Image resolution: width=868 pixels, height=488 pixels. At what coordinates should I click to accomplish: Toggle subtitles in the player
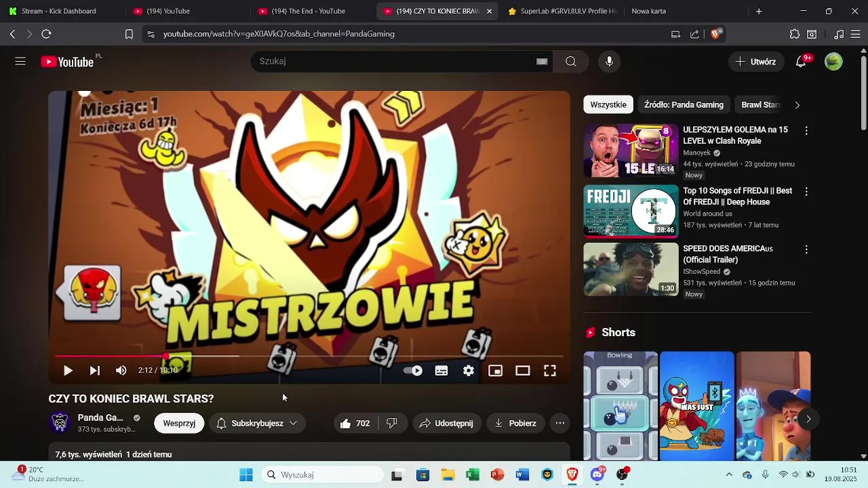click(x=441, y=371)
